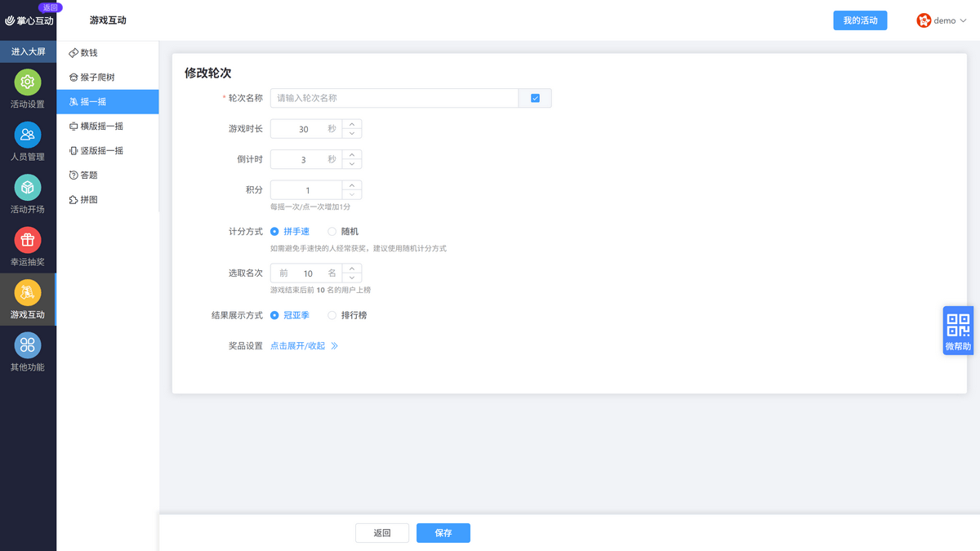Click the 游戏时长 value field showing 30

click(306, 129)
